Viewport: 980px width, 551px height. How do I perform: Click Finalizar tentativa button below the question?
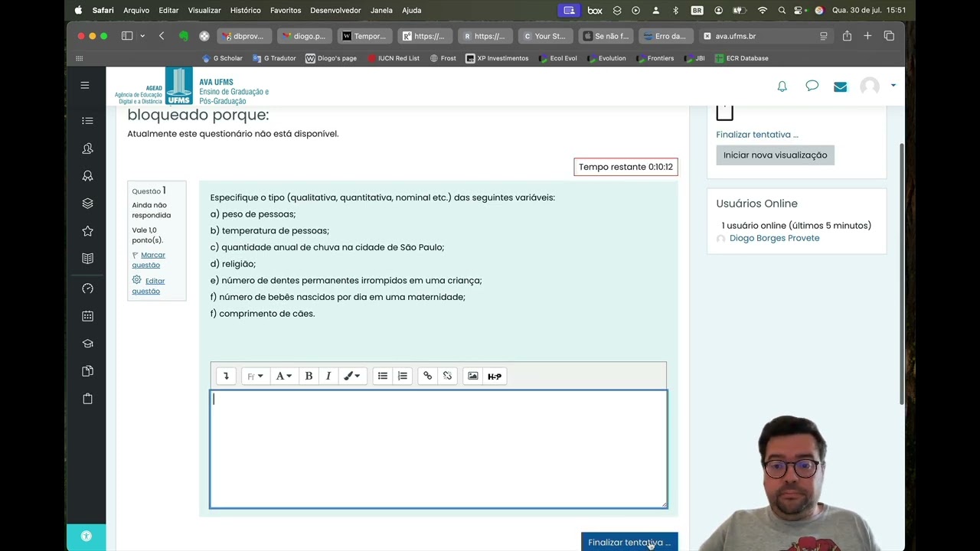point(629,542)
